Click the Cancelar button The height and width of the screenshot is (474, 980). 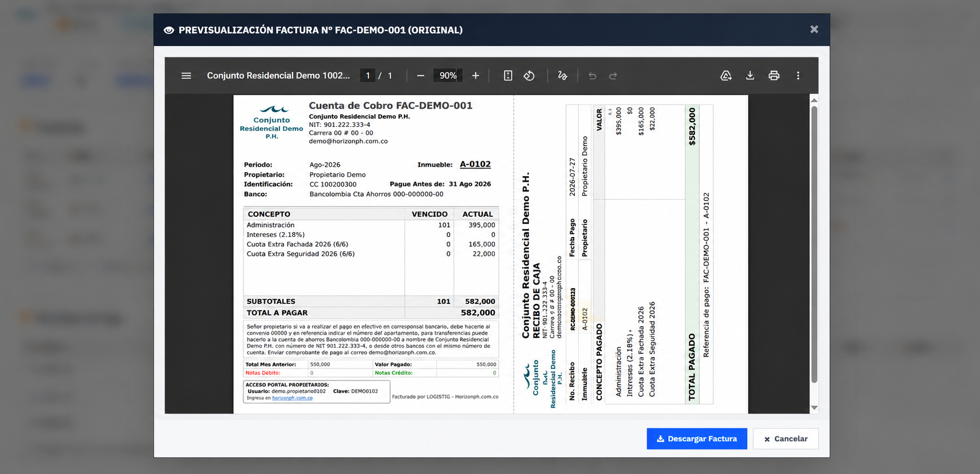click(x=785, y=439)
